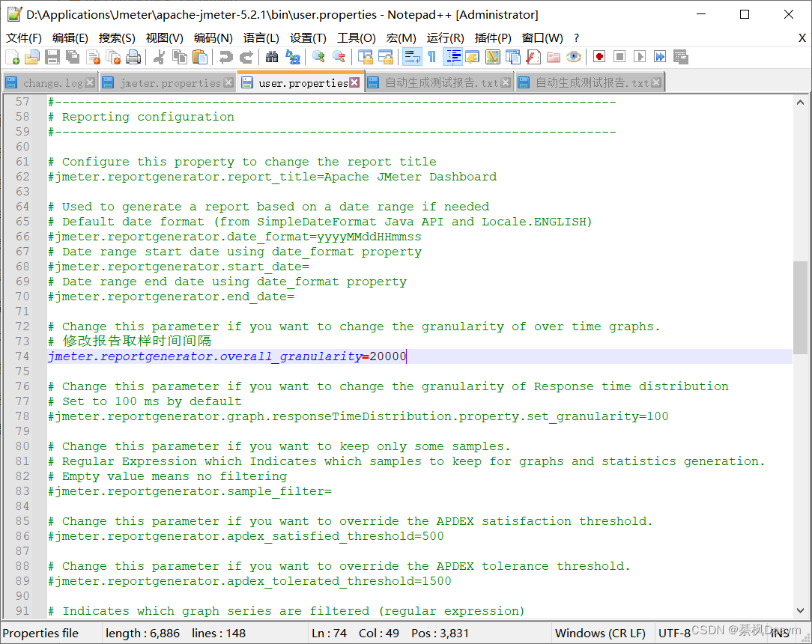Select the user.properties tab
812x644 pixels.
point(300,82)
